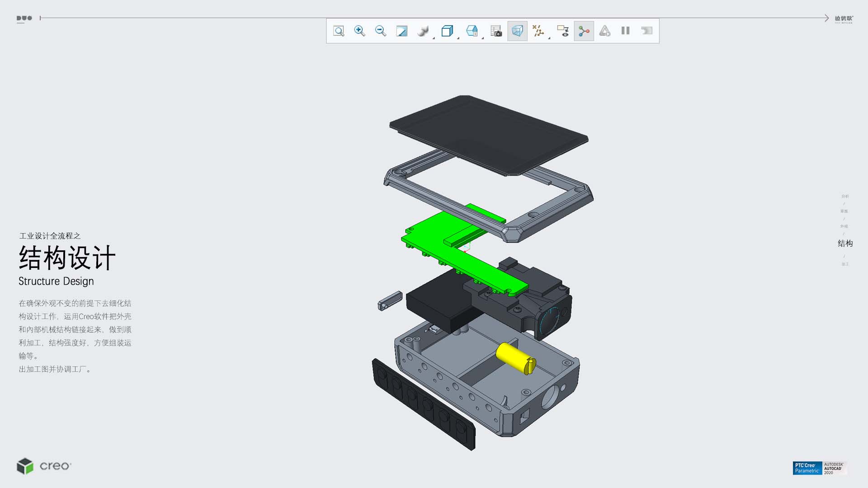The image size is (868, 488).
Task: Select the Zoom In magnifier tool
Action: coord(359,31)
